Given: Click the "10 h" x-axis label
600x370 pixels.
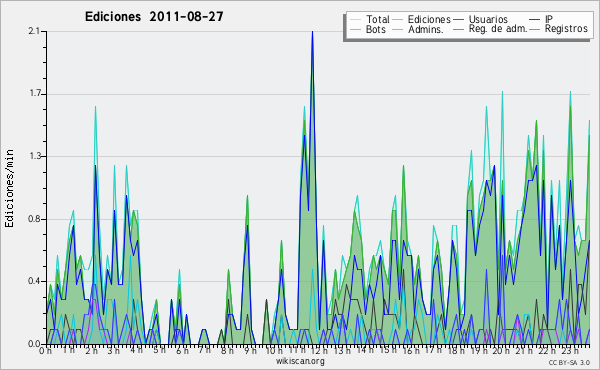Looking at the screenshot, I should [274, 350].
